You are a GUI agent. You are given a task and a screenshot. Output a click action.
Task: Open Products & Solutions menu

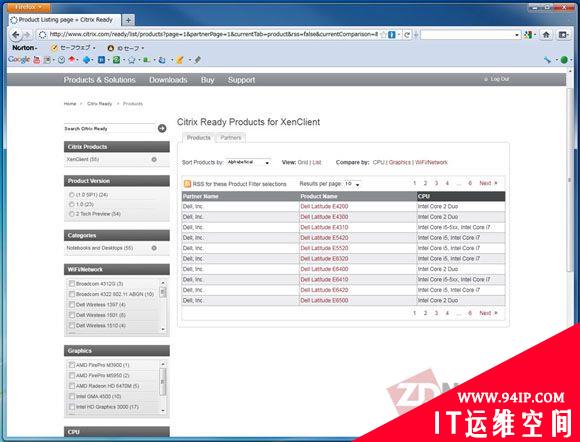click(100, 80)
